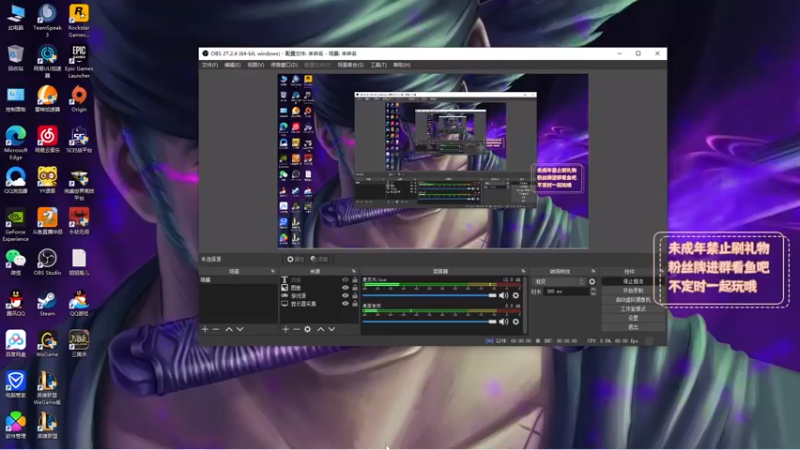800x450 pixels.
Task: Open Origin desktop icon
Action: tap(79, 98)
